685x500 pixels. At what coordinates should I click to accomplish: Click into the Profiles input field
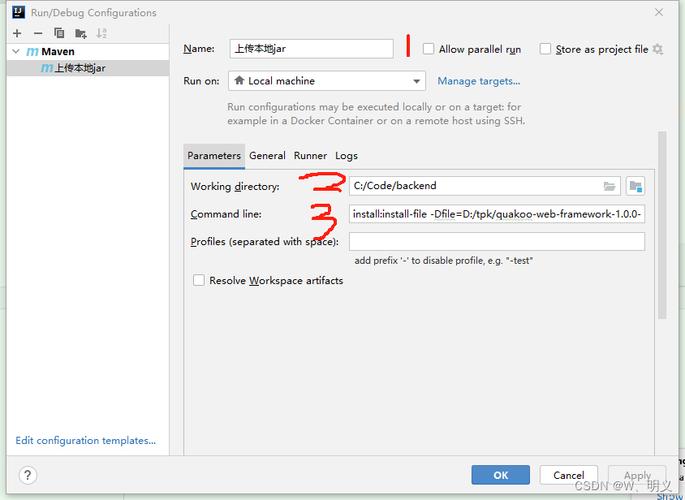[x=496, y=242]
